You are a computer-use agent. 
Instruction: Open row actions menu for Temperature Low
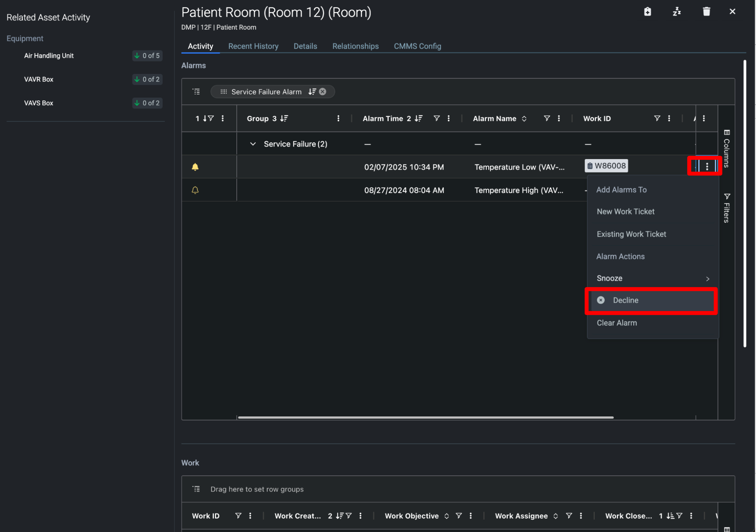click(707, 166)
